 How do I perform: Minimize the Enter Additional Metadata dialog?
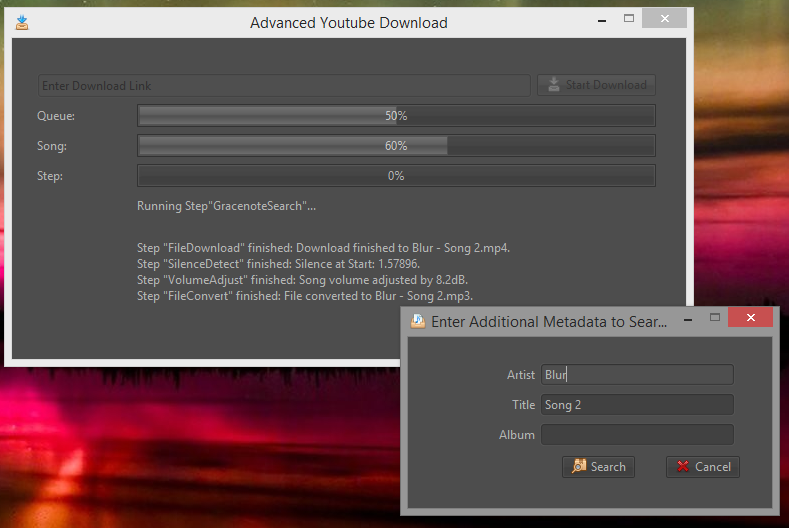click(688, 319)
